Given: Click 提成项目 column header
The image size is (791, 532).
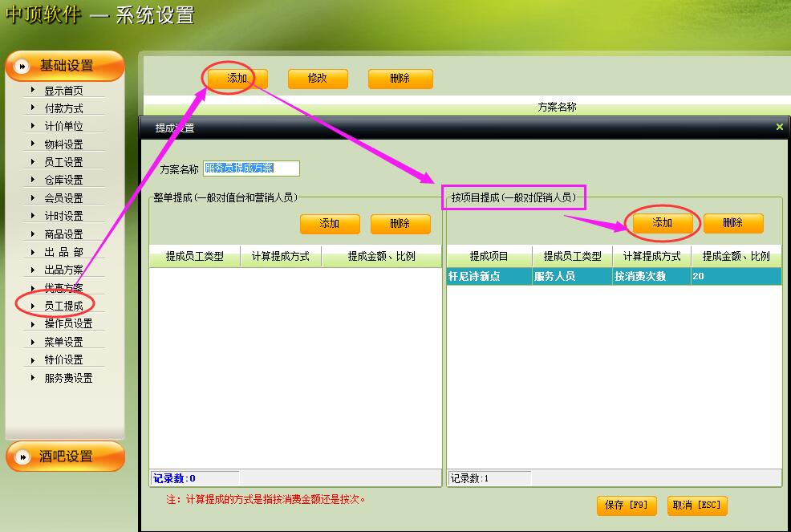Looking at the screenshot, I should click(489, 257).
